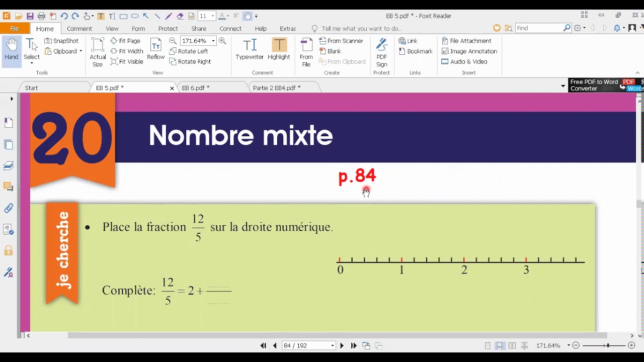The width and height of the screenshot is (644, 362).
Task: Switch to the Protect ribbon tab
Action: click(168, 29)
